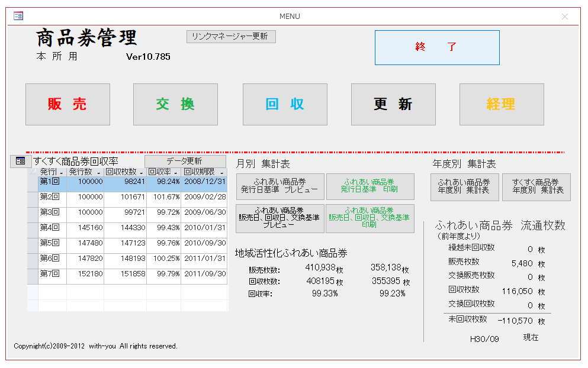Viewport: 588px width, 368px height.
Task: Click リンクマネージャー更新 button
Action: 231,37
